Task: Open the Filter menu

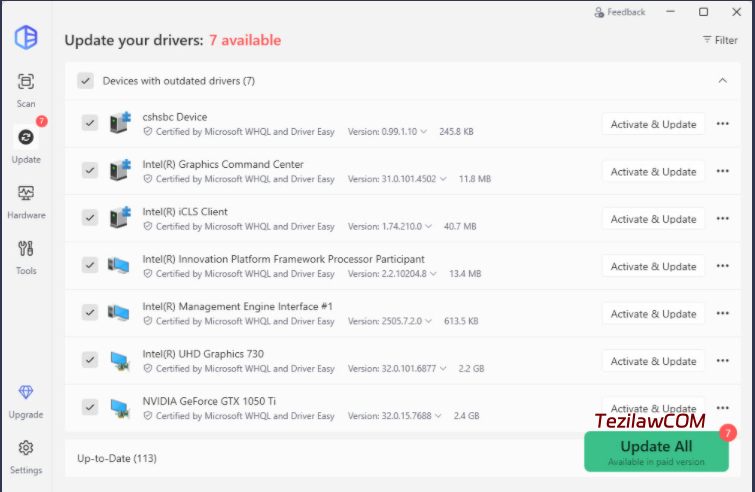Action: (720, 40)
